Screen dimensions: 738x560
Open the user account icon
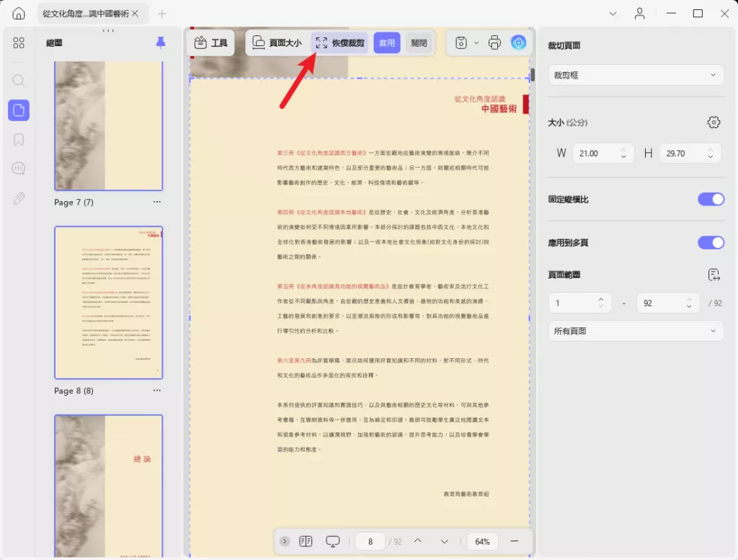(640, 14)
